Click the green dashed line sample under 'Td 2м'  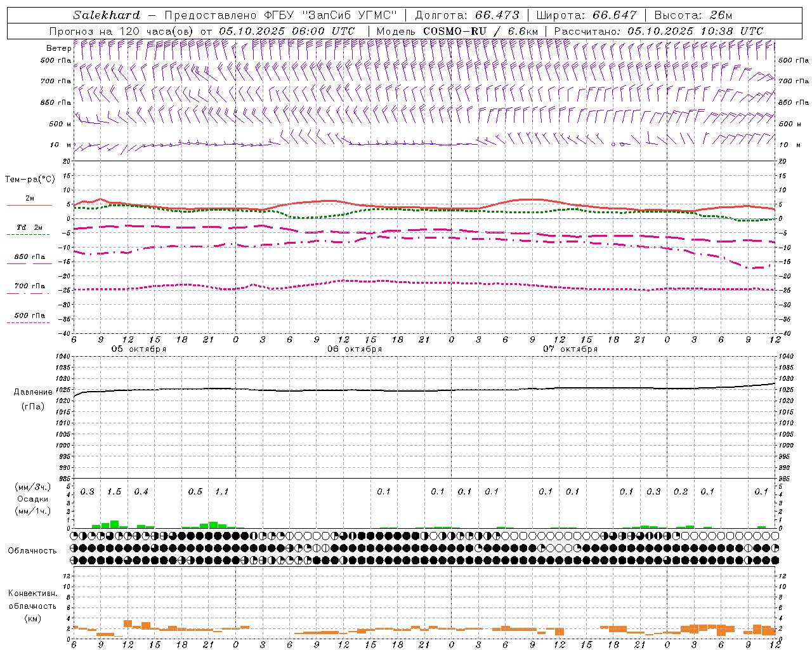coord(28,235)
